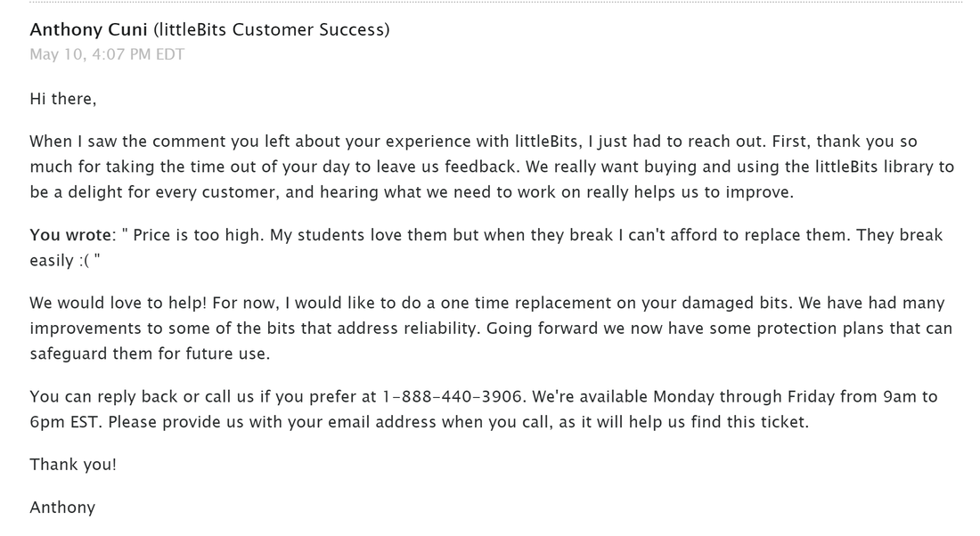The height and width of the screenshot is (536, 980).
Task: Click the littleBits Customer Success label
Action: [271, 29]
